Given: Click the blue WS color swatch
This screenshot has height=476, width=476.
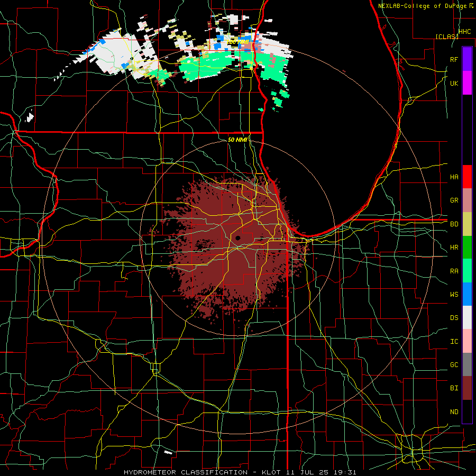Looking at the screenshot, I should pos(467,294).
